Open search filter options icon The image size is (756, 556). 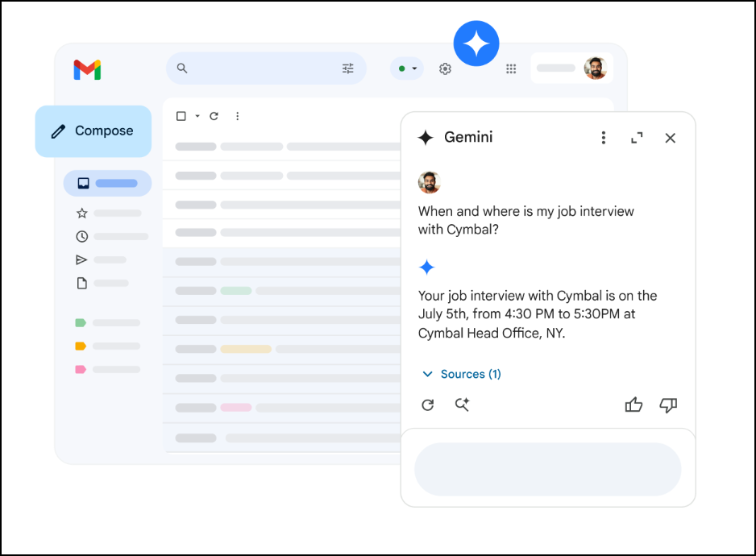click(x=347, y=68)
